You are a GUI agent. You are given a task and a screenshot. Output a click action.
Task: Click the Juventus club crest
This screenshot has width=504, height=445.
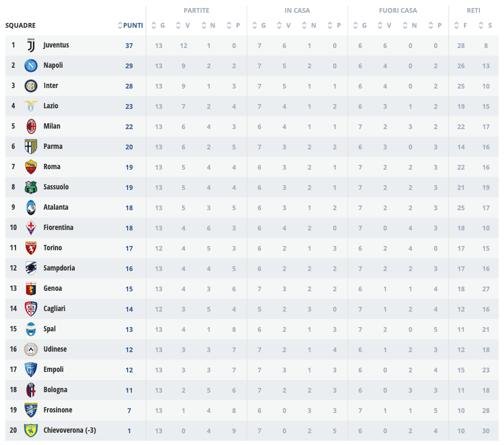(x=30, y=45)
